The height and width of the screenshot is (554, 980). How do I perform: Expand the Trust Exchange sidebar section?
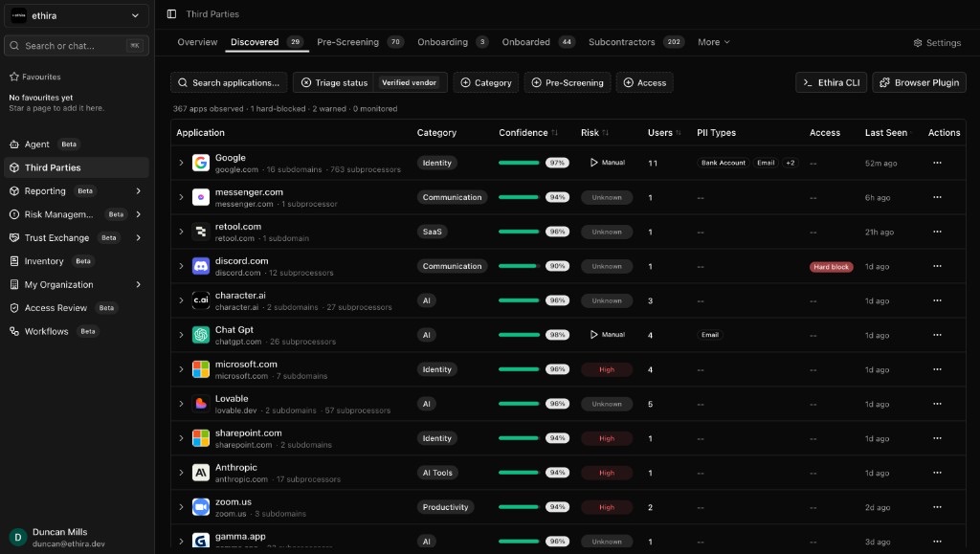tap(138, 238)
